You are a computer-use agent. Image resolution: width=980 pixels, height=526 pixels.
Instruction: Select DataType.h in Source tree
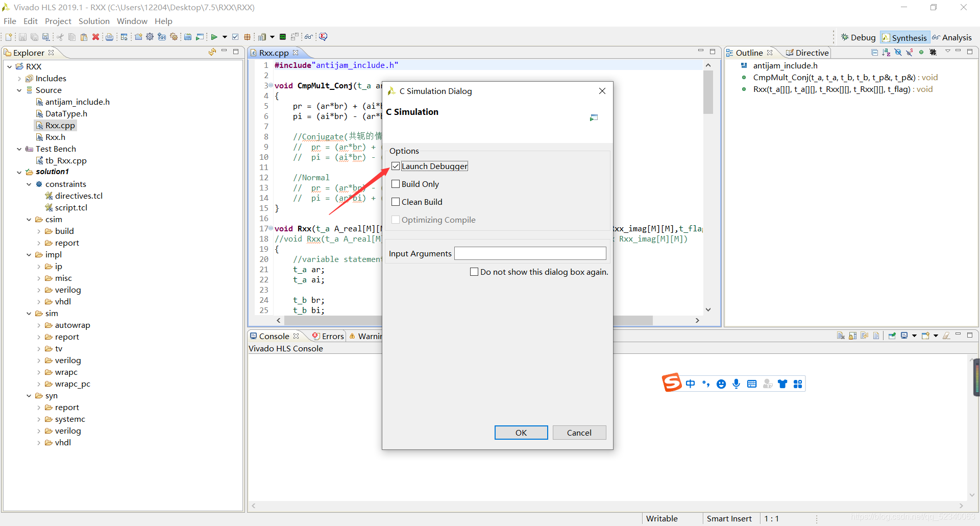(61, 114)
